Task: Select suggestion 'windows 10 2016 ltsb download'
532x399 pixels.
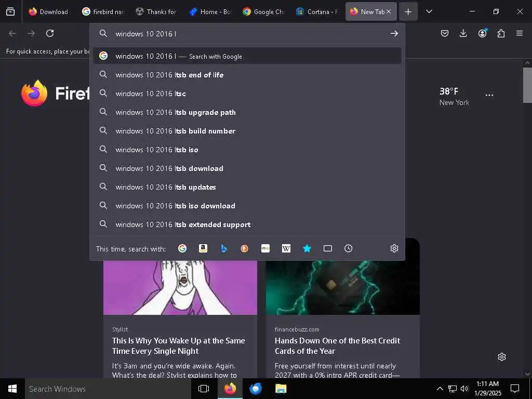Action: pyautogui.click(x=247, y=168)
